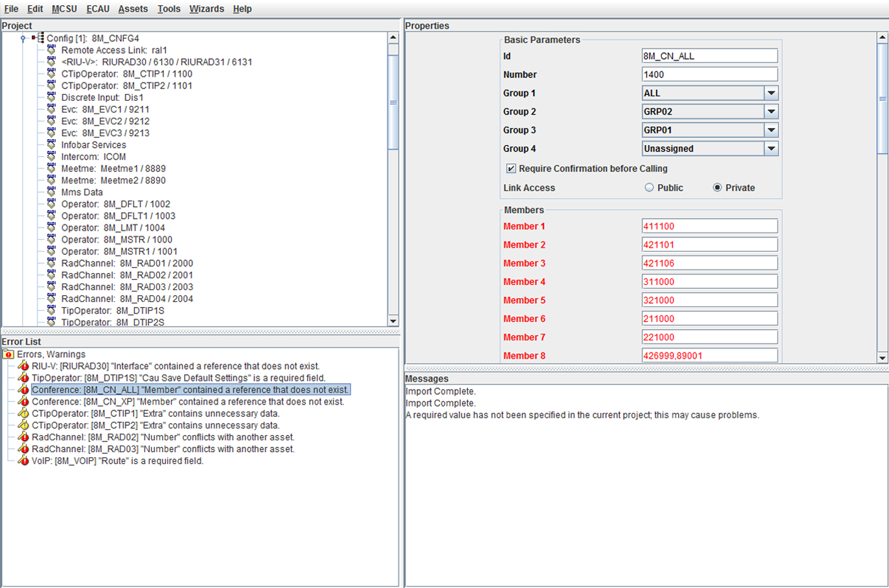This screenshot has height=588, width=889.
Task: Select RadChannel: 8M_RAD02 / 2001 tree row
Action: (x=127, y=275)
